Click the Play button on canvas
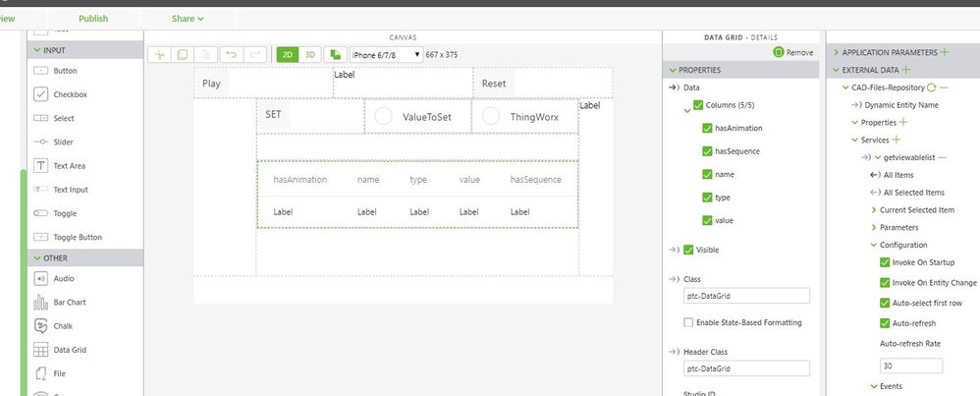This screenshot has height=396, width=980. [211, 84]
